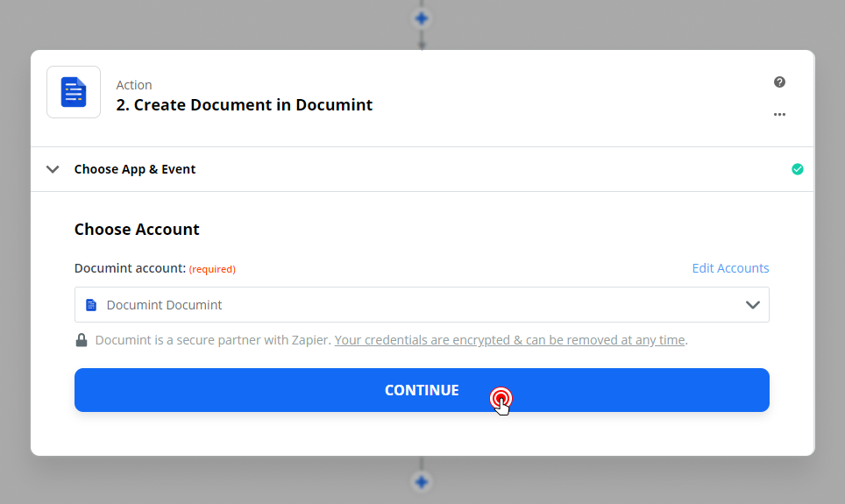The width and height of the screenshot is (845, 504).
Task: Click the green checkmark status icon
Action: tap(797, 169)
